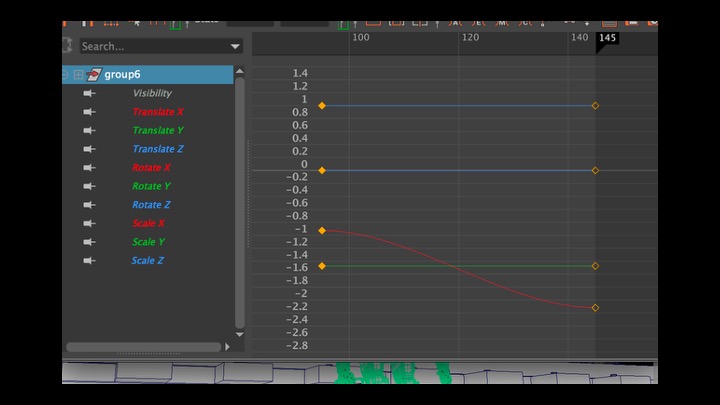The width and height of the screenshot is (720, 405).
Task: Select the group6 node row
Action: point(148,74)
